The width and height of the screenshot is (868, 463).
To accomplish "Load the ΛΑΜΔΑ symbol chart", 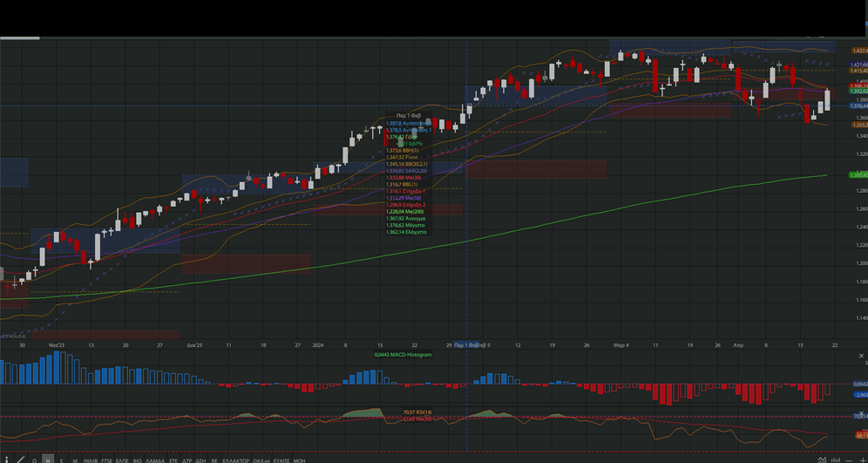I will click(x=155, y=460).
